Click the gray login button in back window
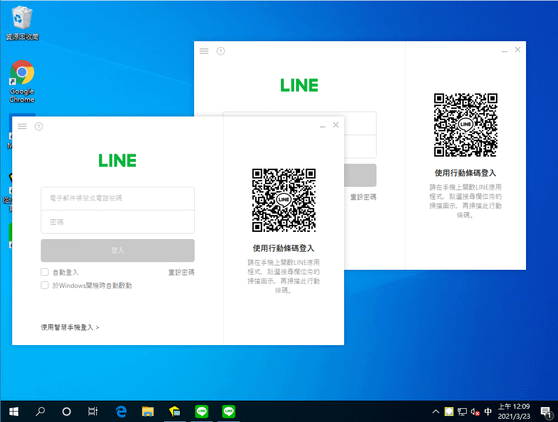558x422 pixels. 360,175
